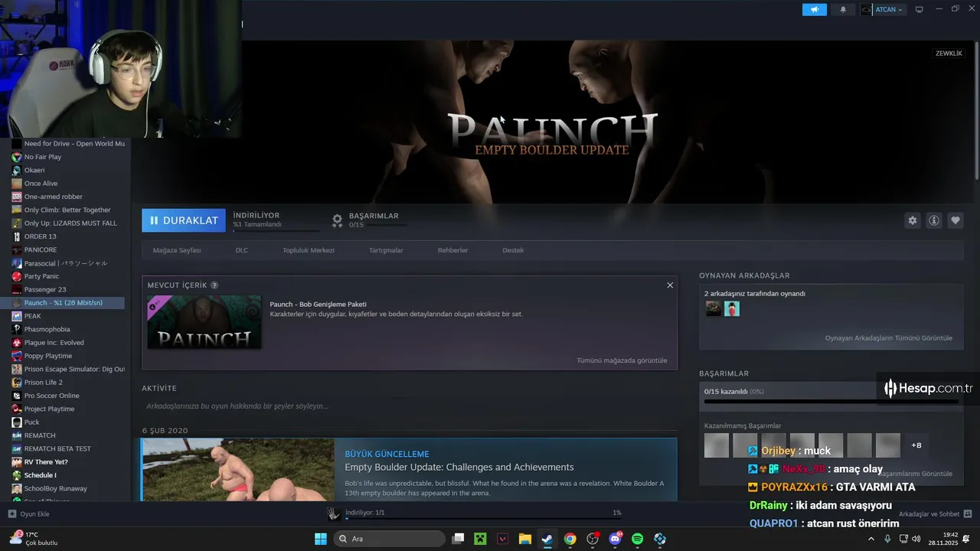Click the taskbar Ara search box

click(389, 539)
